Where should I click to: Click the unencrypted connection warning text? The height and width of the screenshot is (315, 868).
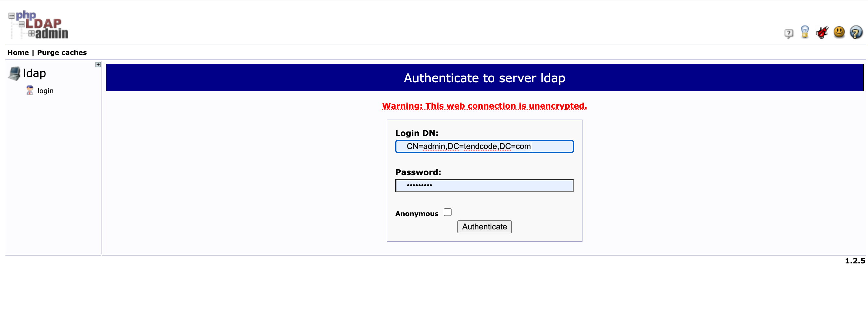tap(484, 106)
